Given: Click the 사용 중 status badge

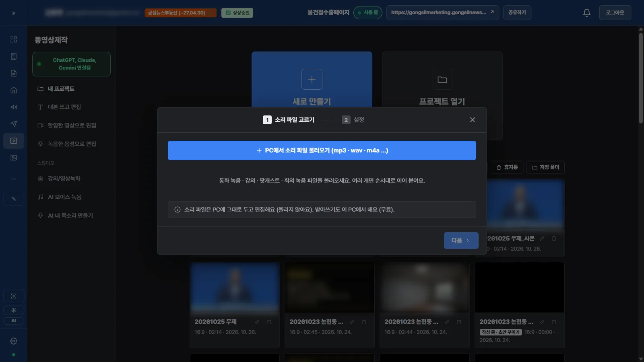Looking at the screenshot, I should click(368, 13).
